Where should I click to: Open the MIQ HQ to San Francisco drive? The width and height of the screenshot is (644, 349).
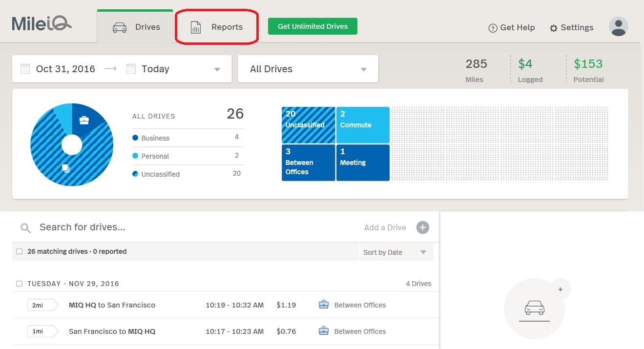click(112, 305)
